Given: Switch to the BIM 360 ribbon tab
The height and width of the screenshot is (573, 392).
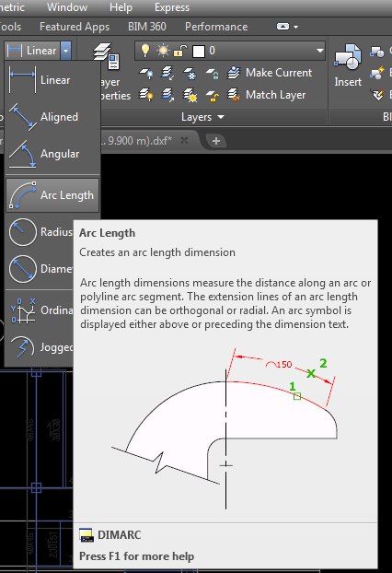Looking at the screenshot, I should [x=146, y=27].
